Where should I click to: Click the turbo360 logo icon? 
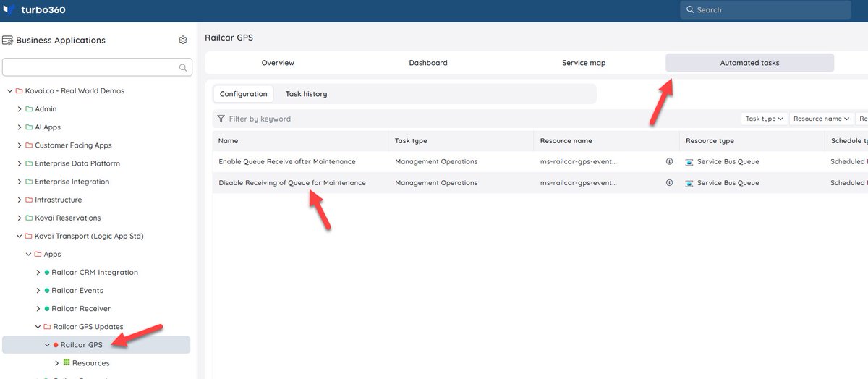point(9,10)
